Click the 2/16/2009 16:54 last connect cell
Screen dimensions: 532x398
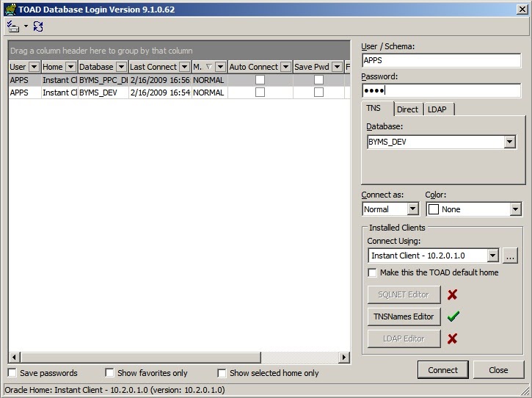click(x=160, y=93)
